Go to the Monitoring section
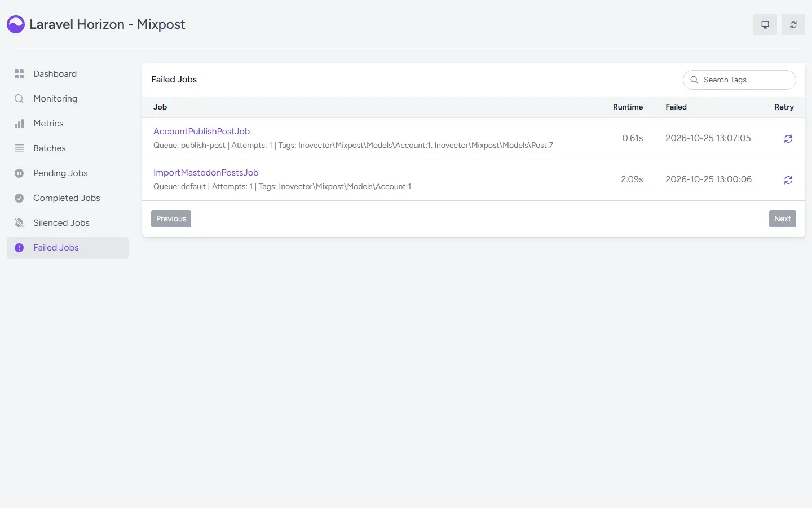 click(68, 99)
